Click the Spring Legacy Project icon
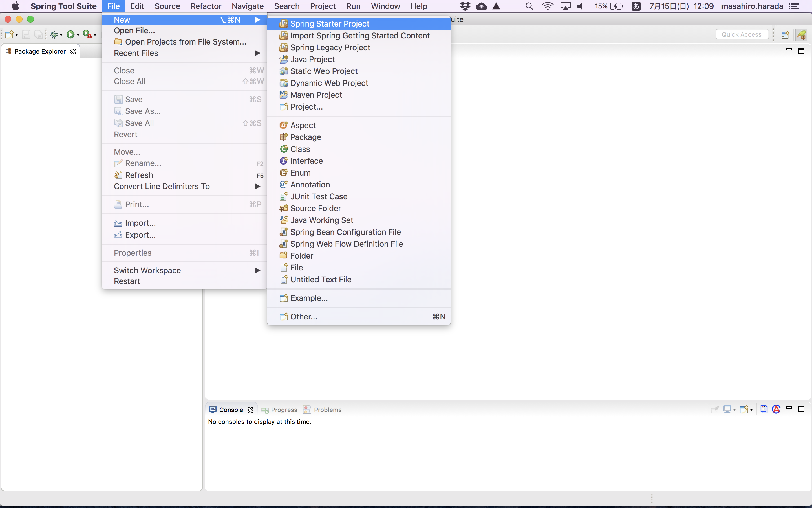 (x=284, y=47)
